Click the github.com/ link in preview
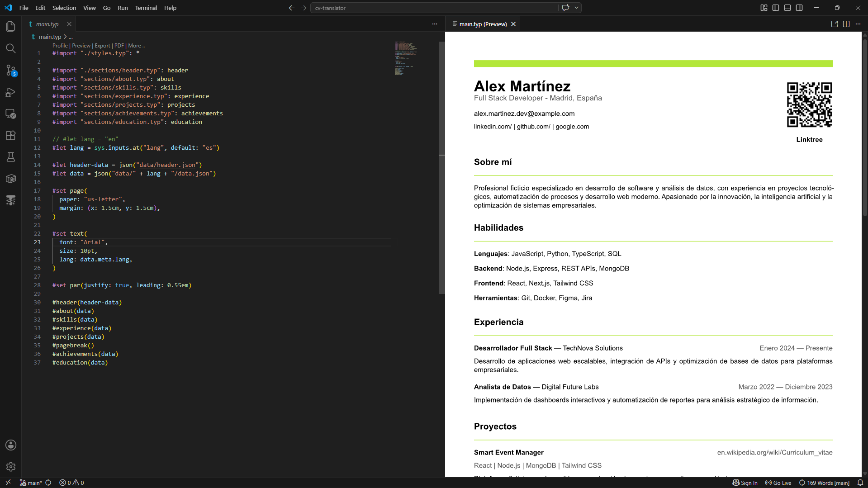868x488 pixels. 533,127
